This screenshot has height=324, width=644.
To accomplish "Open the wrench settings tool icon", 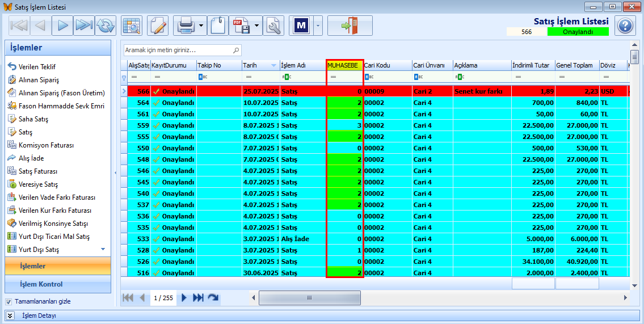I will click(273, 26).
